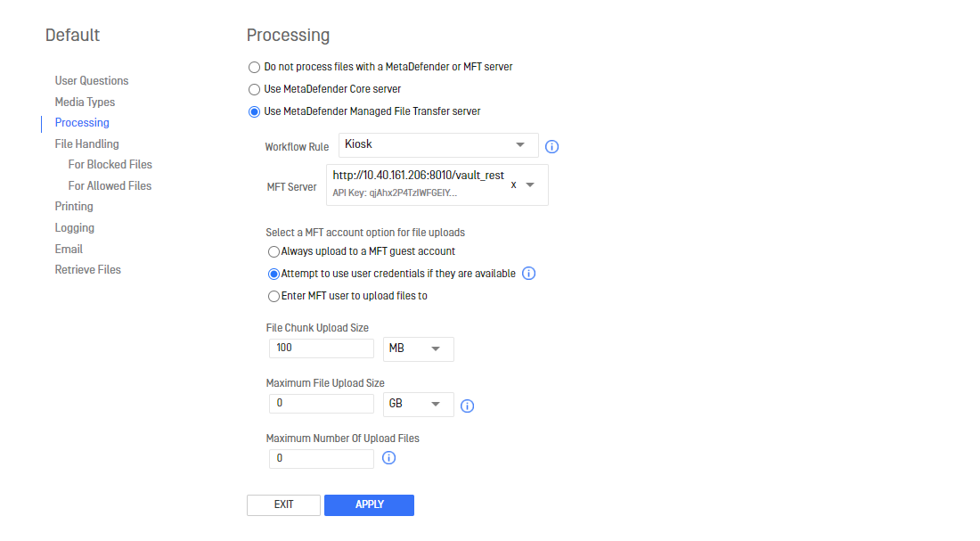Click the info icon beside Maximum File Upload Size
The width and height of the screenshot is (980, 541).
(x=467, y=406)
